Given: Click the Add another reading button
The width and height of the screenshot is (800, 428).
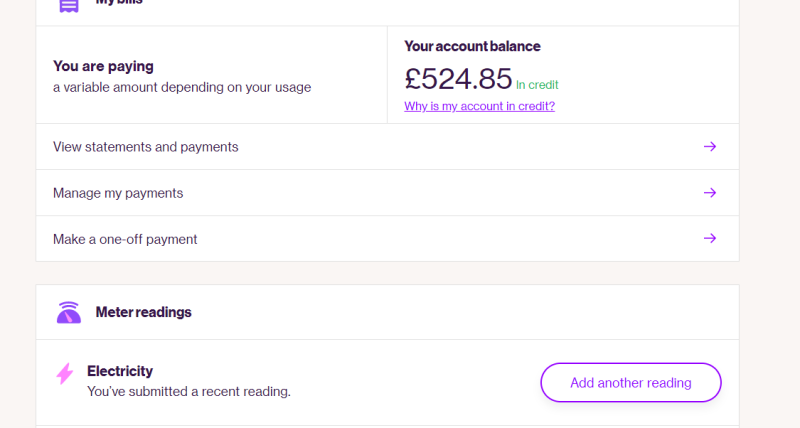Looking at the screenshot, I should click(x=631, y=383).
